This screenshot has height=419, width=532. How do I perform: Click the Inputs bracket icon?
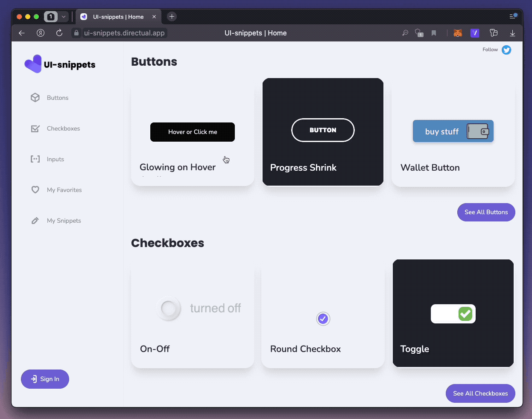[35, 159]
